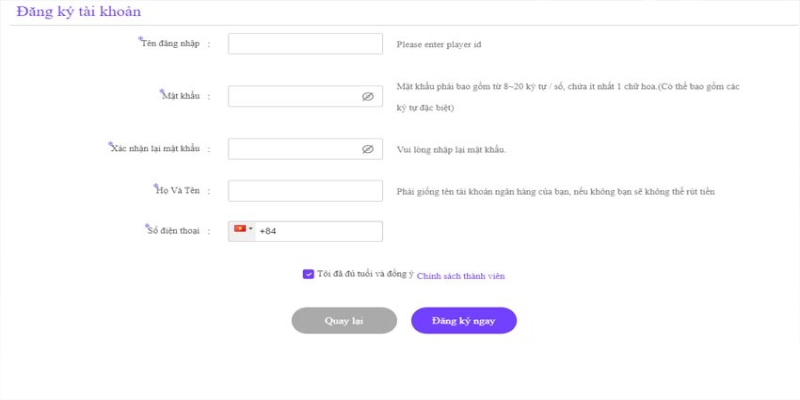Image resolution: width=800 pixels, height=400 pixels.
Task: Toggle visibility of Xác nhận lại mật khẩu
Action: (367, 149)
